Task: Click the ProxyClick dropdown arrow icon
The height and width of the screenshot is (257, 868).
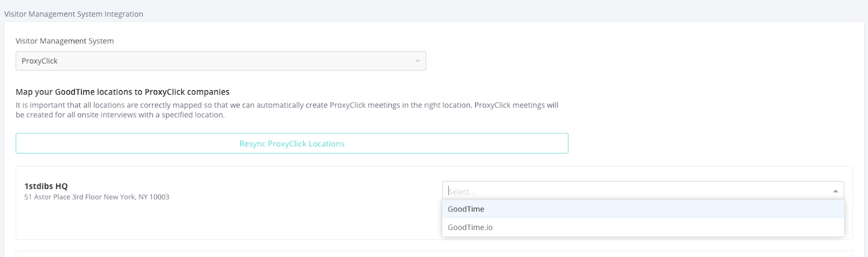Action: tap(417, 61)
